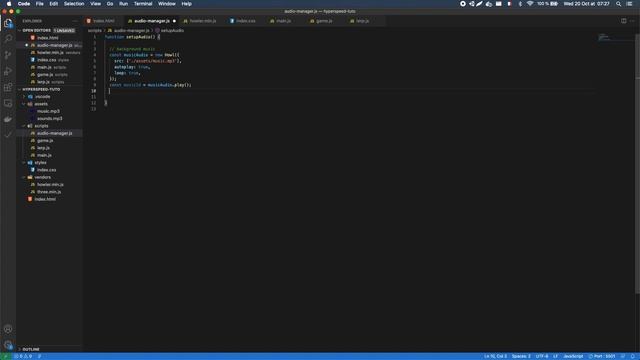
Task: Open errors and warnings in status bar
Action: tap(23, 356)
